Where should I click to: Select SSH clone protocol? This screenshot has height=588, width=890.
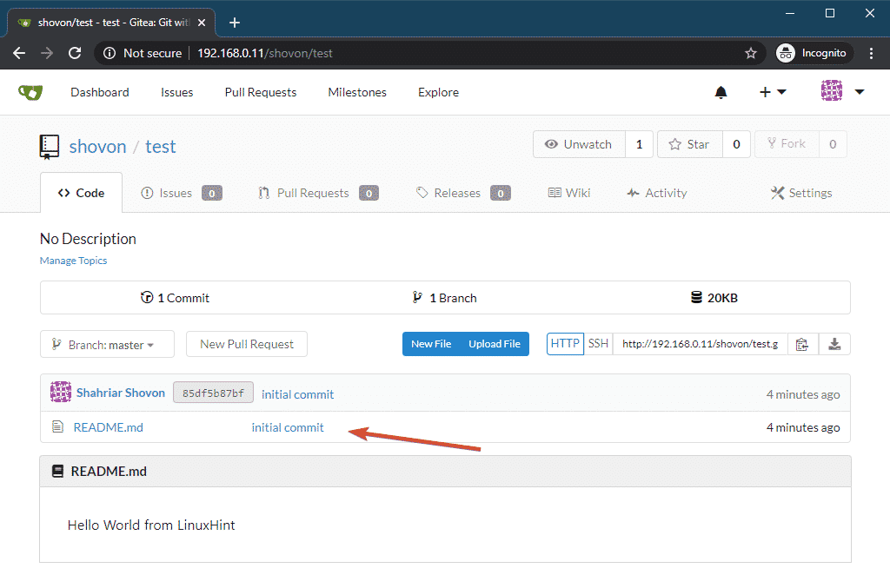coord(598,344)
